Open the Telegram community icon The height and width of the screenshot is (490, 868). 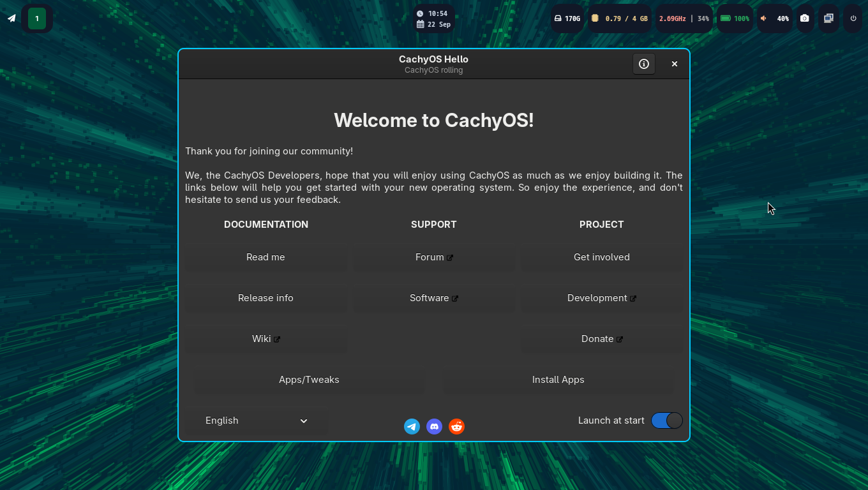pyautogui.click(x=412, y=426)
